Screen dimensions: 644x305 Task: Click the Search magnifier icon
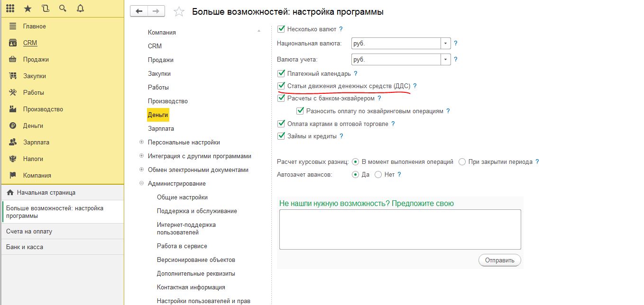(x=63, y=8)
